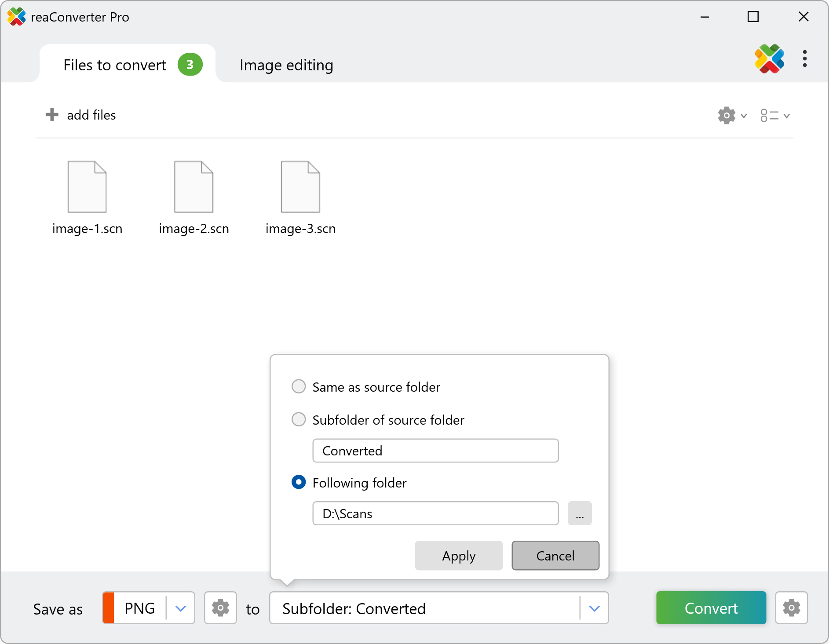Expand the PNG format dropdown arrow
Screen dimensions: 829x644
coord(181,608)
